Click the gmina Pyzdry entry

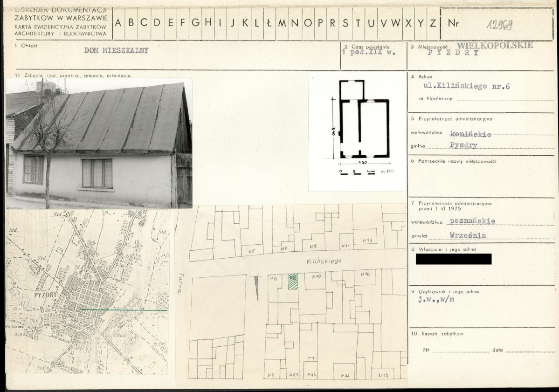[463, 145]
